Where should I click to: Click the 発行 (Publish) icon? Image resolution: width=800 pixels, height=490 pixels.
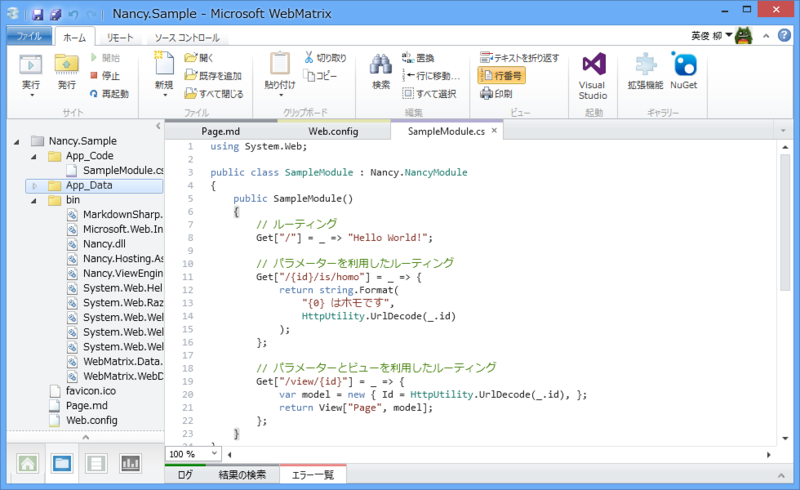tap(66, 65)
